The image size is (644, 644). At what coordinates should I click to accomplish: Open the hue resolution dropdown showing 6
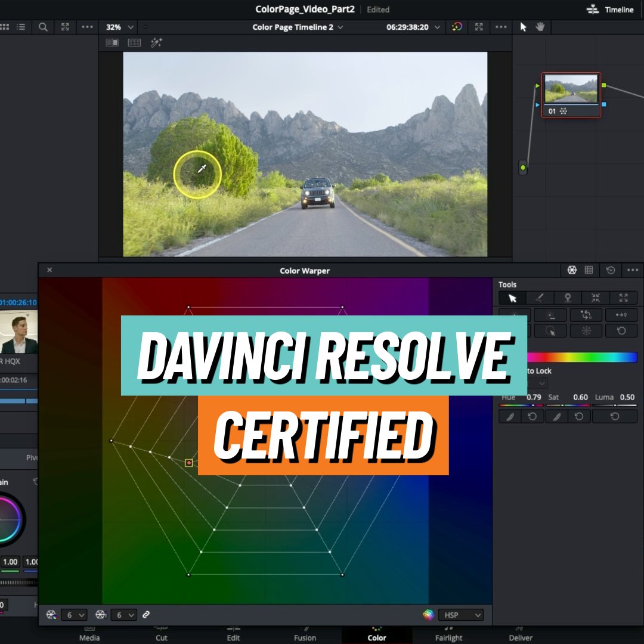coord(74,615)
